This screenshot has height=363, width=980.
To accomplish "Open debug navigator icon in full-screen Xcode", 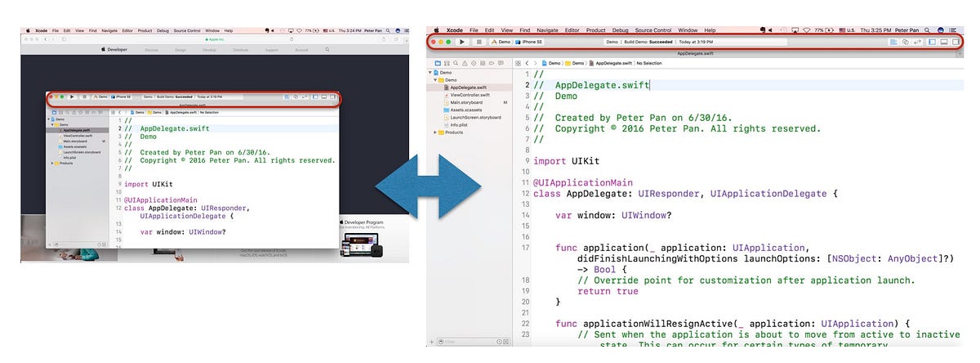I will pos(483,63).
